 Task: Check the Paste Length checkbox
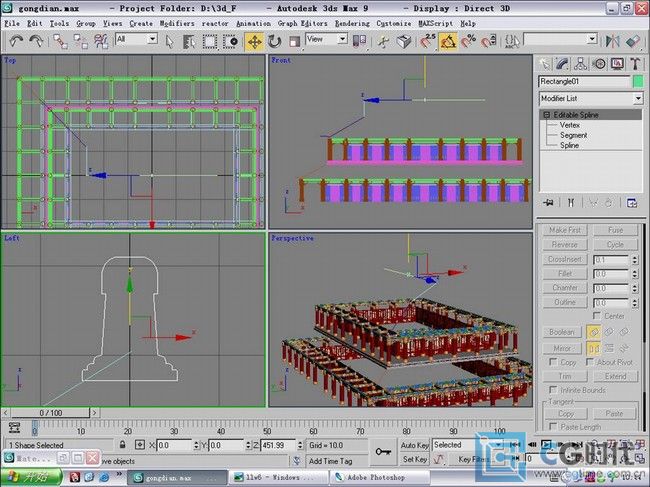(553, 426)
